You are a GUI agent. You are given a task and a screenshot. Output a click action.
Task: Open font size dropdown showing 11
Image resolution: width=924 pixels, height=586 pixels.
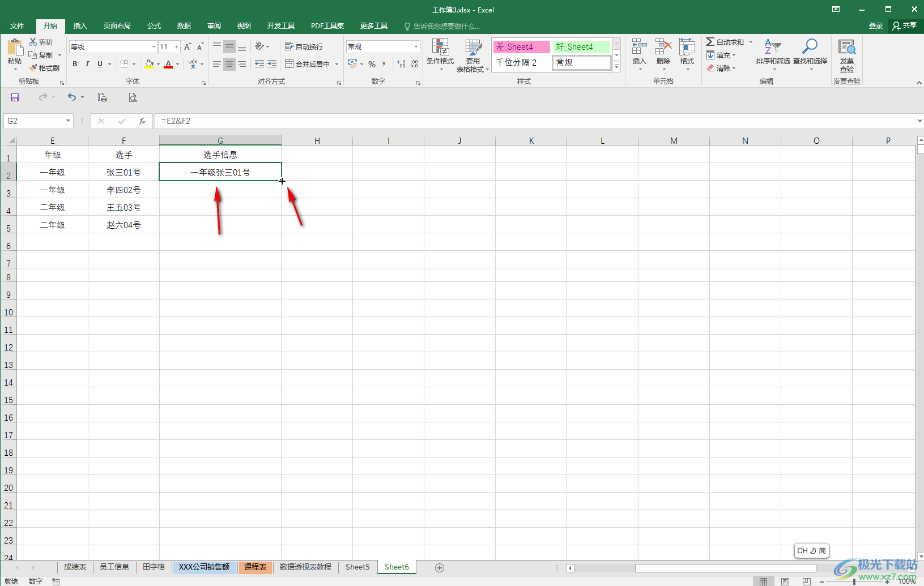coord(177,46)
